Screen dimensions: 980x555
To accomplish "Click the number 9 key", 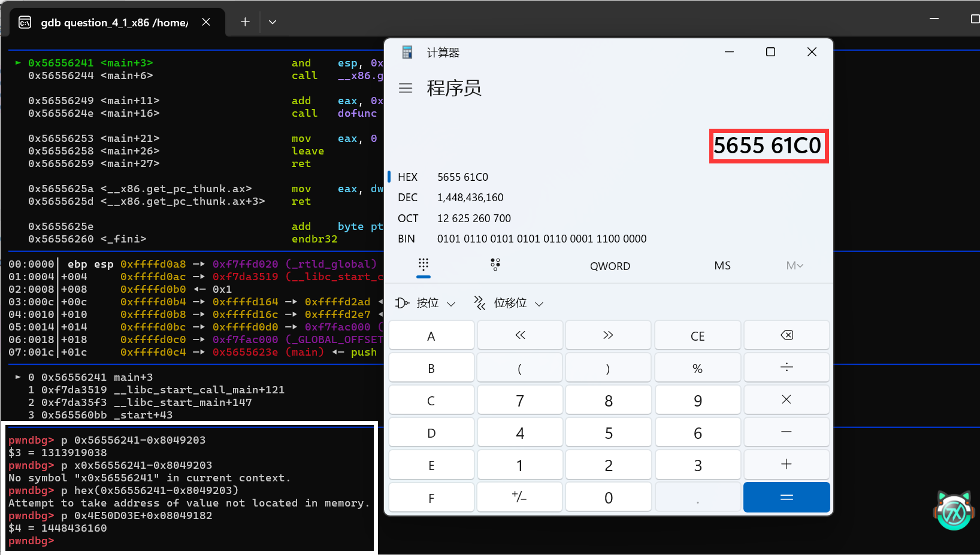I will (698, 400).
